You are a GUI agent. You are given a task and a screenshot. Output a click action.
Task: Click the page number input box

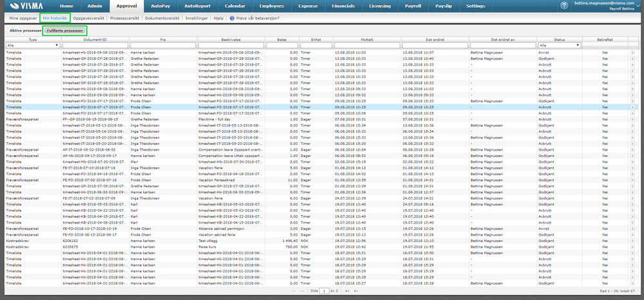coord(326,291)
